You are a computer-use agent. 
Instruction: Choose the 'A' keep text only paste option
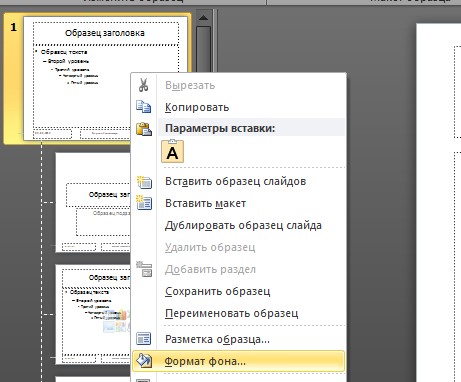pos(172,152)
